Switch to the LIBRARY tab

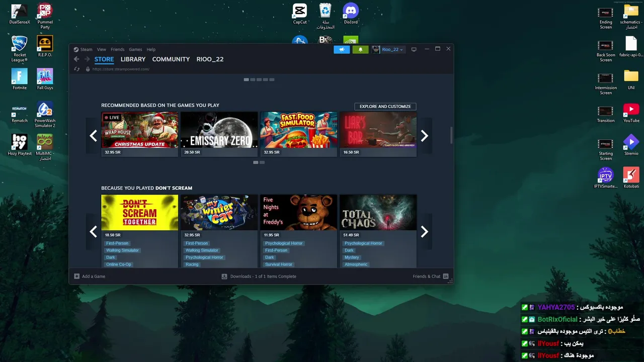pyautogui.click(x=133, y=59)
